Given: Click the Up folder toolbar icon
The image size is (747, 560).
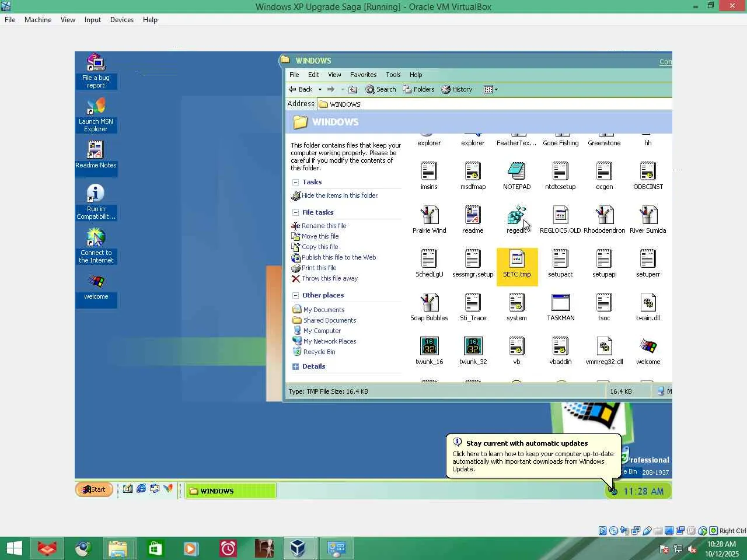Looking at the screenshot, I should click(x=352, y=89).
